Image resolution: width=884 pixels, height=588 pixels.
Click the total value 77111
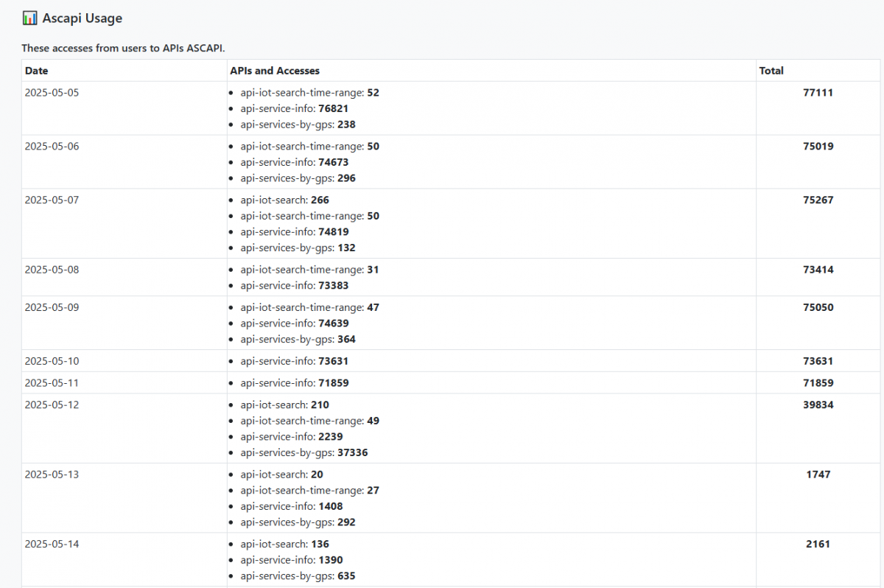coord(818,93)
